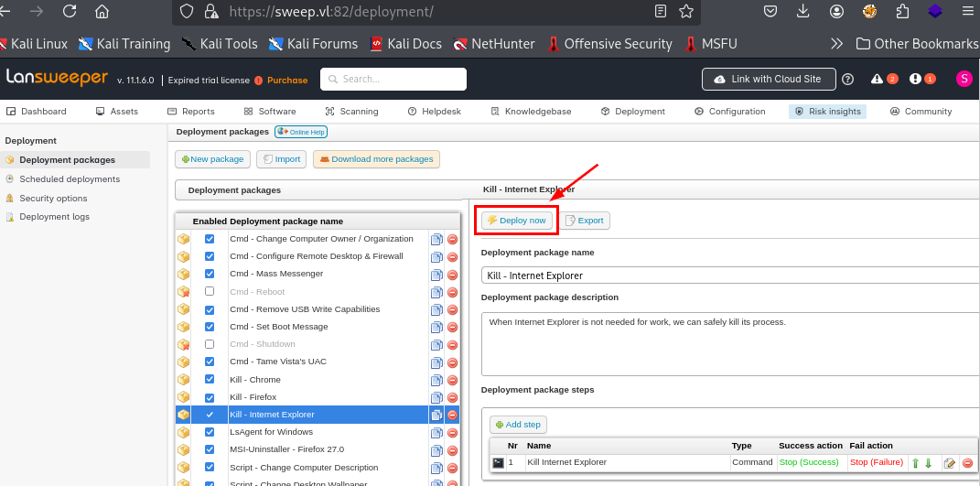
Task: Open the pink S user avatar
Action: pyautogui.click(x=964, y=79)
